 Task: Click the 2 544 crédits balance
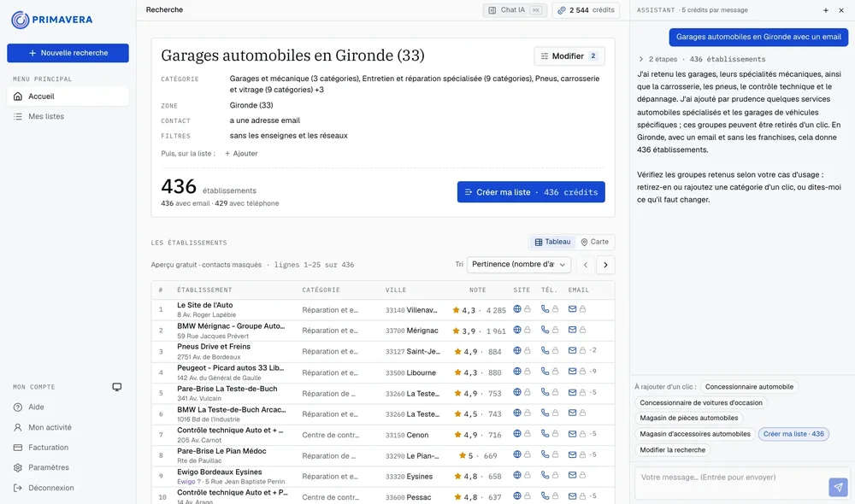click(586, 9)
